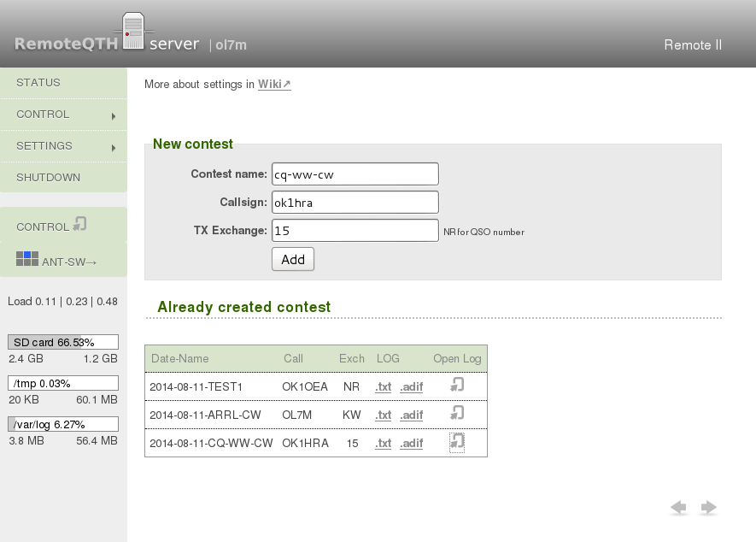Image resolution: width=756 pixels, height=542 pixels.
Task: Click the /var/log usage bar
Action: click(x=63, y=424)
